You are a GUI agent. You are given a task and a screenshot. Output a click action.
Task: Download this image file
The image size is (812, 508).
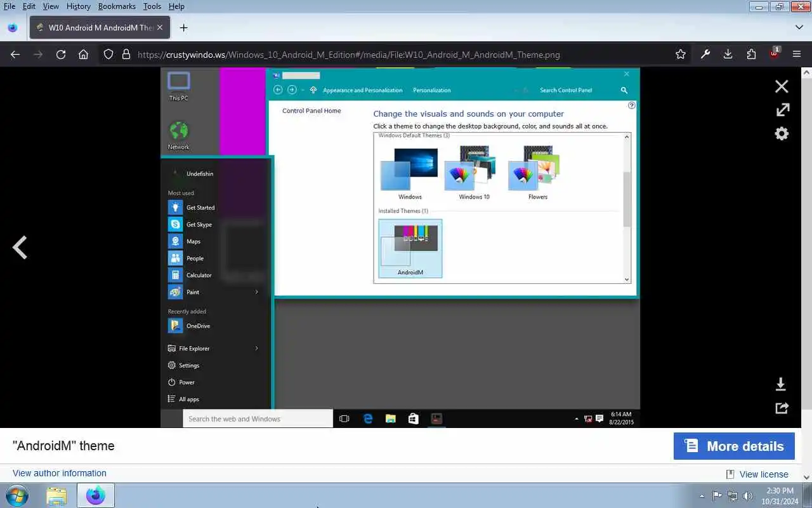click(781, 384)
